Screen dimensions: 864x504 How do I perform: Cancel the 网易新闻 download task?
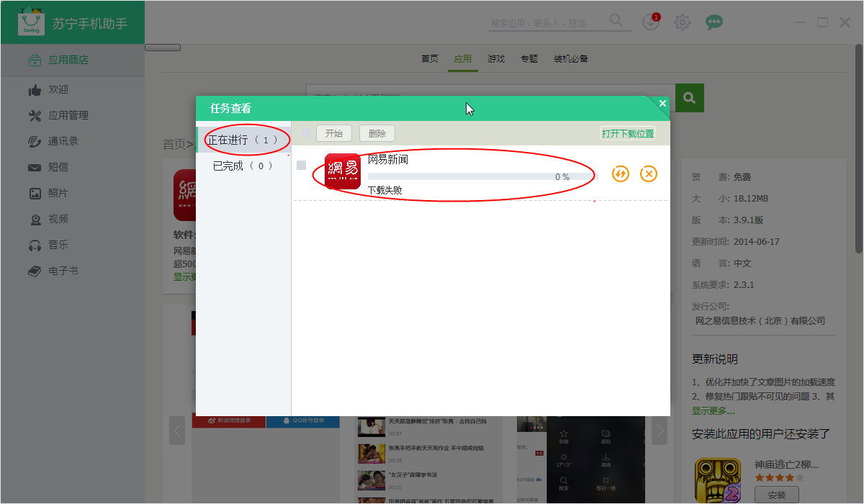coord(649,174)
